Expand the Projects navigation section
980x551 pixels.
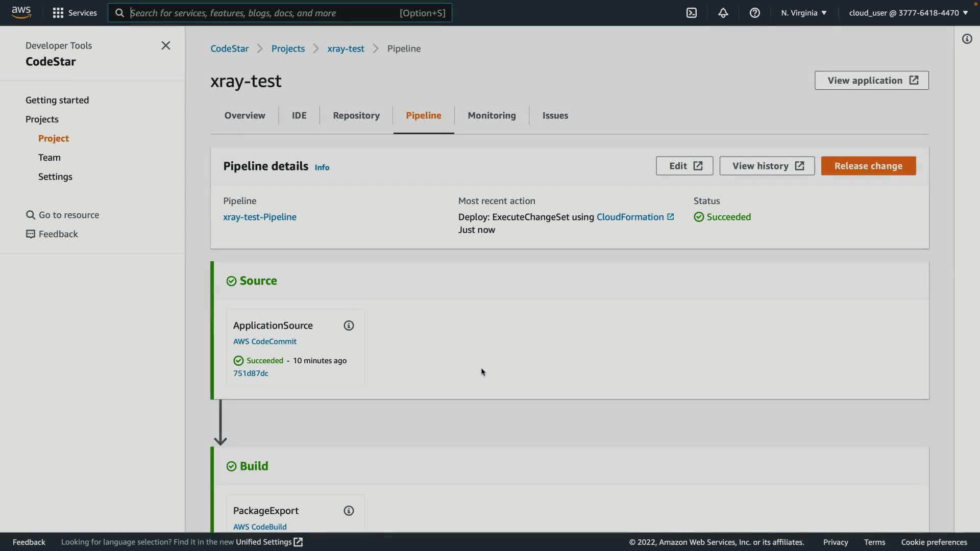pyautogui.click(x=42, y=119)
